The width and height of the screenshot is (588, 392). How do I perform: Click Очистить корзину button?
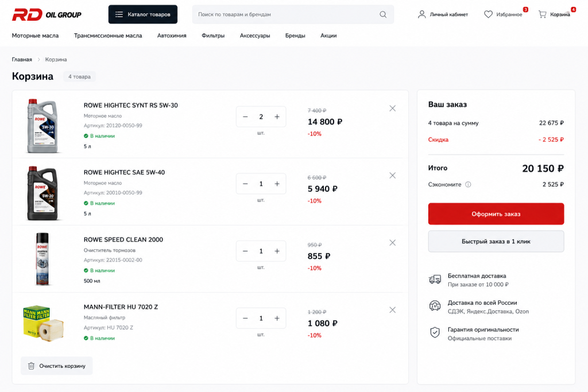tap(57, 366)
